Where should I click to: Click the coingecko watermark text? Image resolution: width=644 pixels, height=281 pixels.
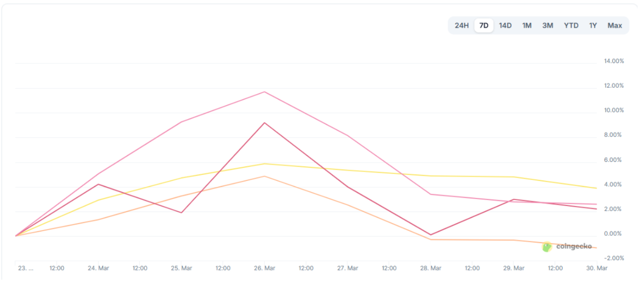click(574, 247)
